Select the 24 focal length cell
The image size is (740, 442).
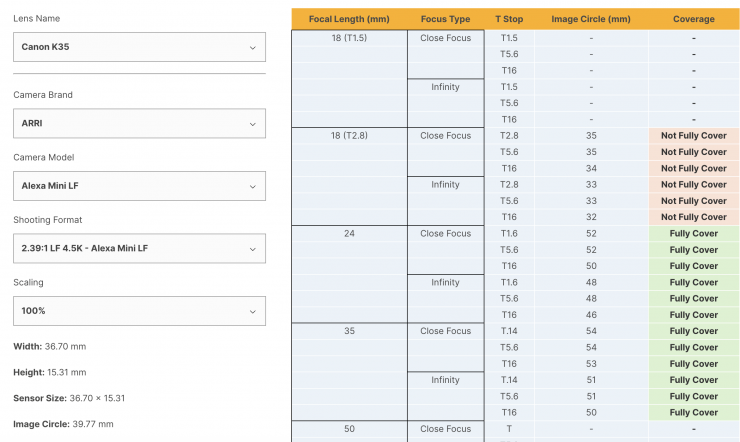point(349,234)
